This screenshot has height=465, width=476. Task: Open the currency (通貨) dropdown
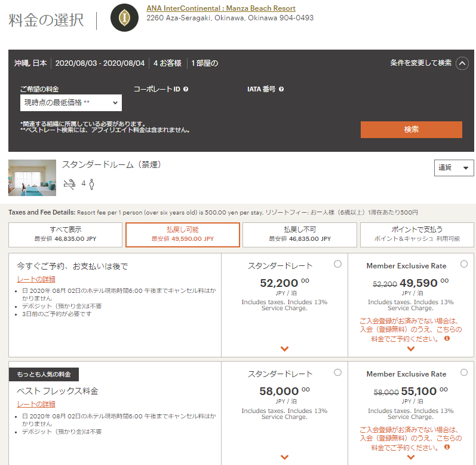click(x=453, y=168)
